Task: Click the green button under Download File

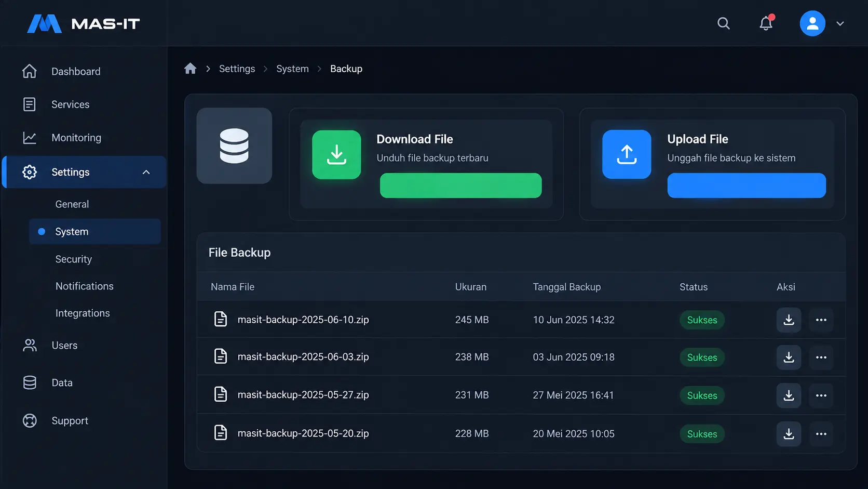Action: [x=460, y=186]
